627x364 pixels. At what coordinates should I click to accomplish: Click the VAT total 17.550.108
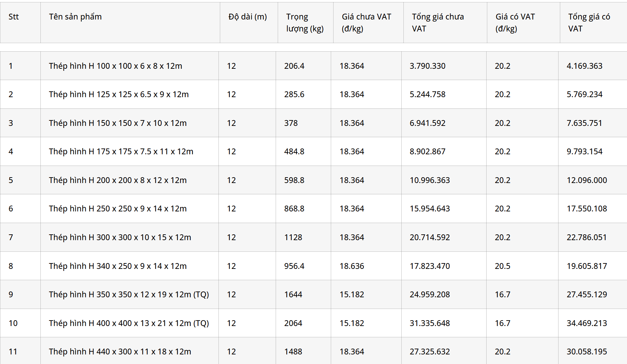[x=587, y=209]
